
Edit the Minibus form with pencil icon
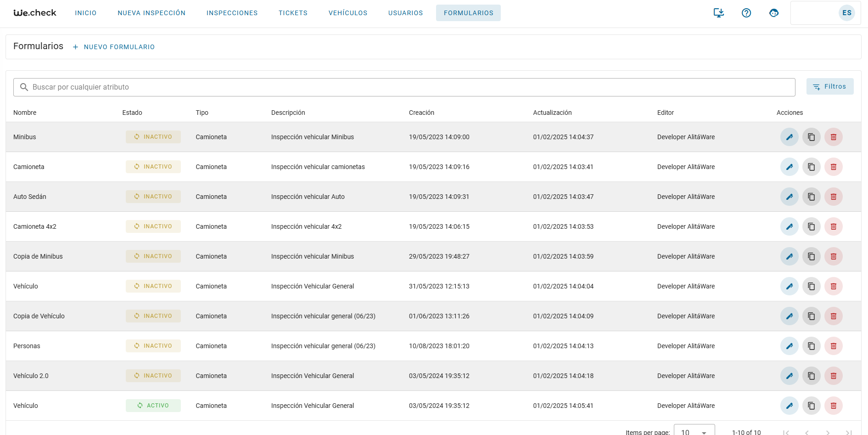(789, 137)
